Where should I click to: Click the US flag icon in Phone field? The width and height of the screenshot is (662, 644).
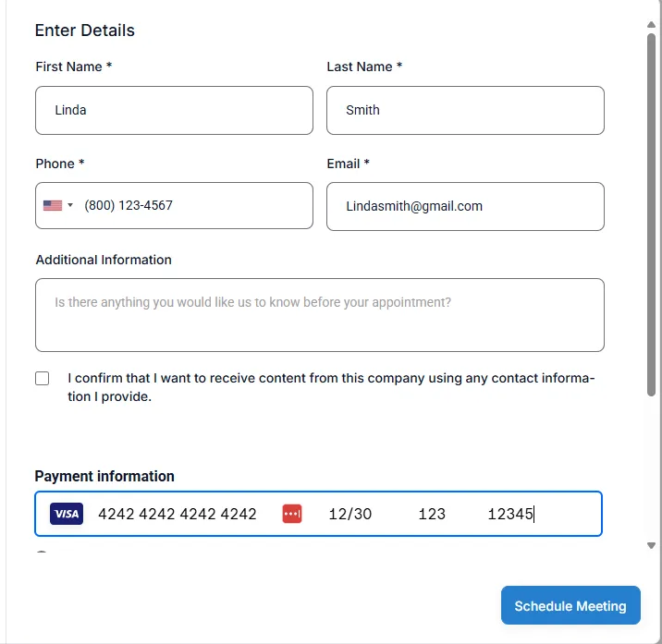coord(53,205)
